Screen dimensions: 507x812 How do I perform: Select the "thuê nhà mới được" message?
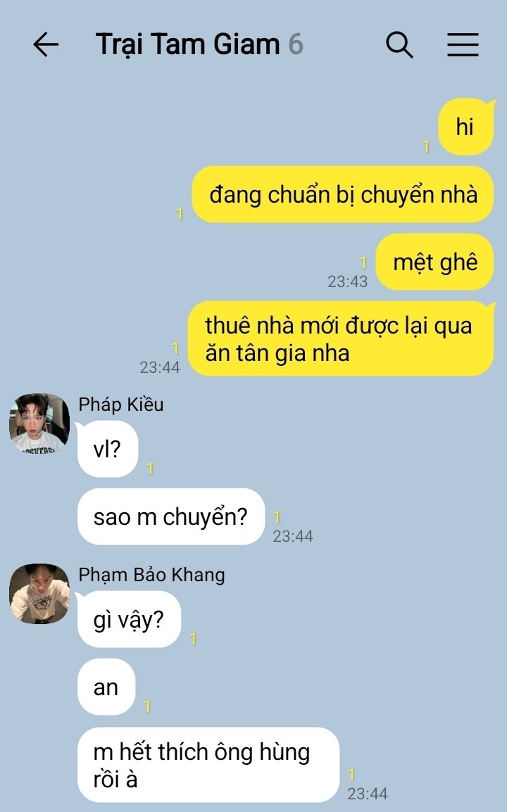(340, 338)
